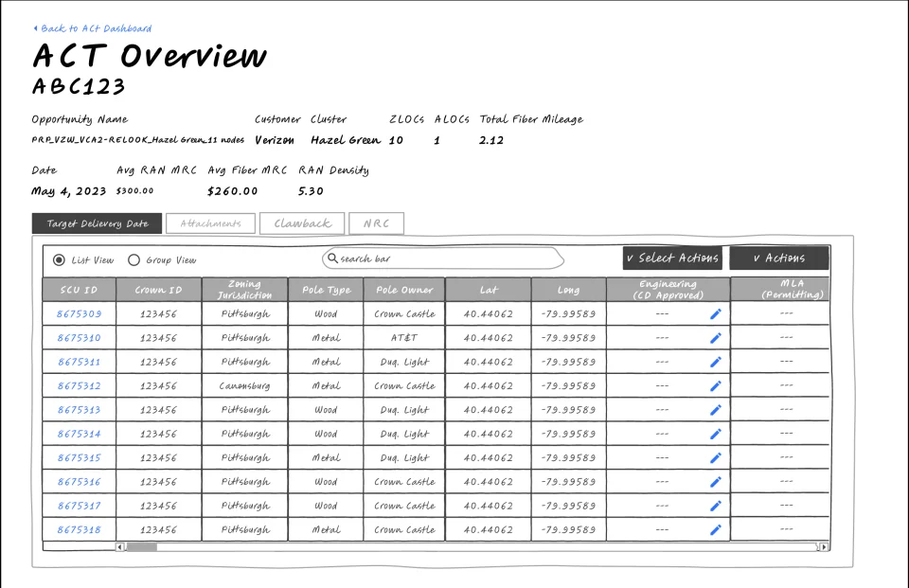Viewport: 909px width, 588px height.
Task: Click the AT&T pole owner cell
Action: pyautogui.click(x=404, y=337)
